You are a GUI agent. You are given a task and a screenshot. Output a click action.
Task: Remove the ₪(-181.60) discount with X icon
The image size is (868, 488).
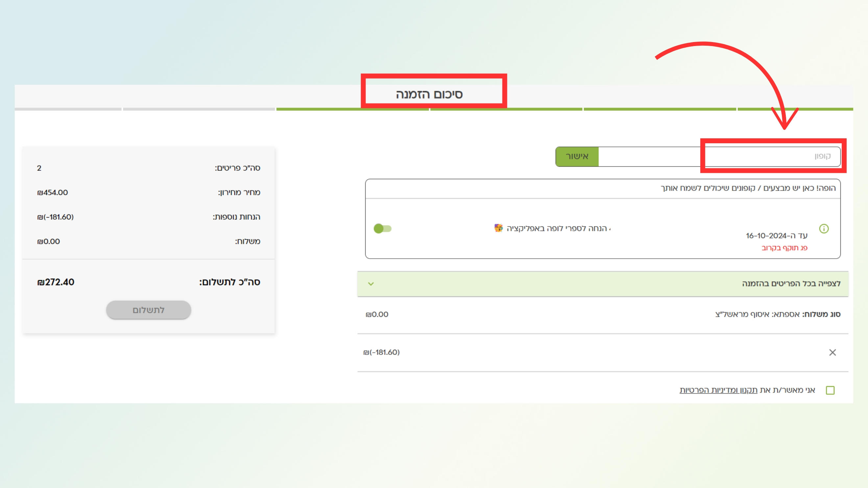832,352
